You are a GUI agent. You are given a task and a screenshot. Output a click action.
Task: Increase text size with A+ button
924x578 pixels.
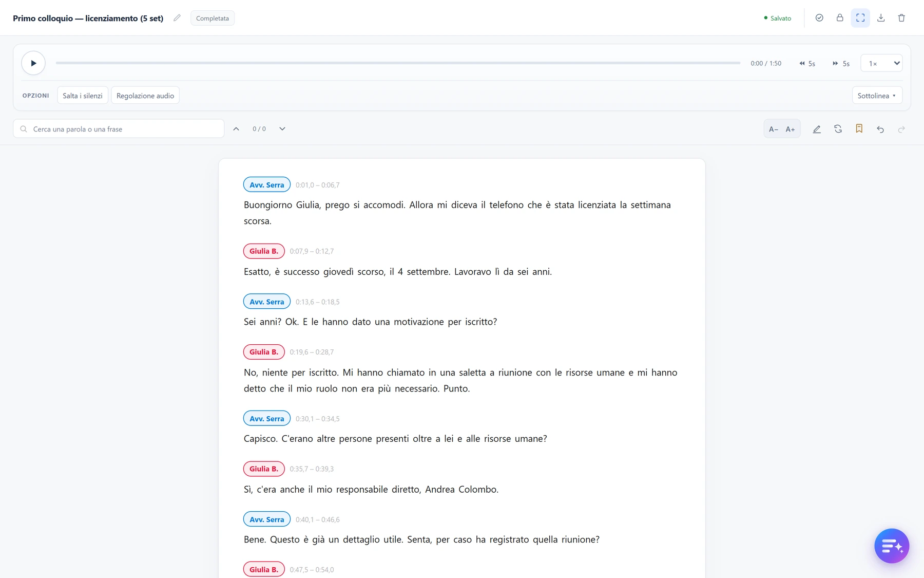pyautogui.click(x=791, y=129)
